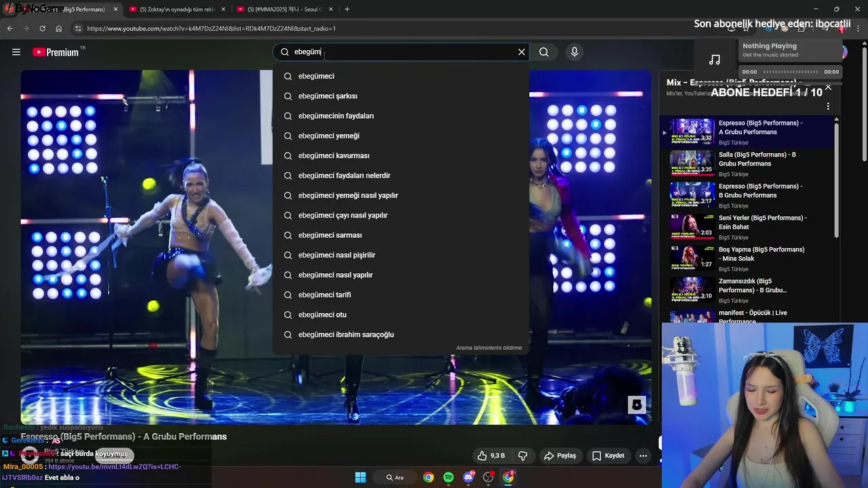Image resolution: width=868 pixels, height=488 pixels.
Task: Open a new browser tab
Action: click(x=347, y=9)
